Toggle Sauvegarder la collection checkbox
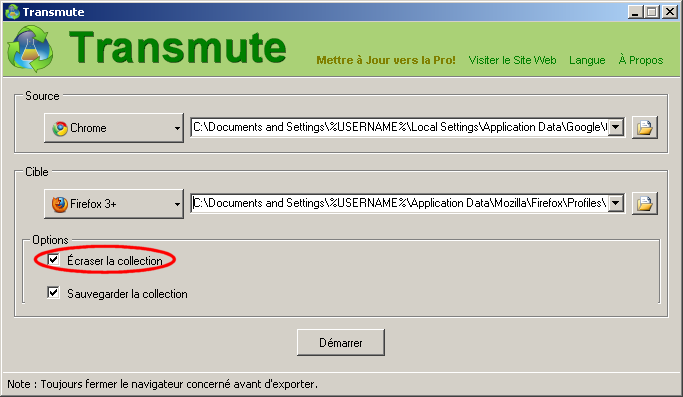Image resolution: width=683 pixels, height=397 pixels. tap(53, 292)
